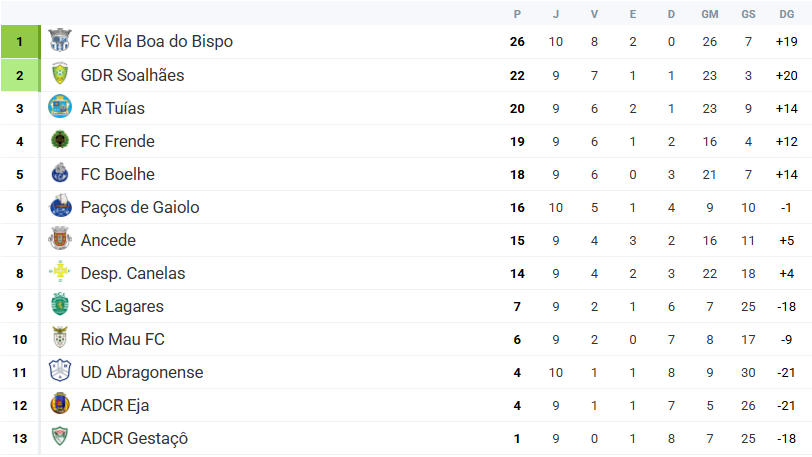Click the light green position 2 marker
This screenshot has height=457, width=812.
point(19,75)
